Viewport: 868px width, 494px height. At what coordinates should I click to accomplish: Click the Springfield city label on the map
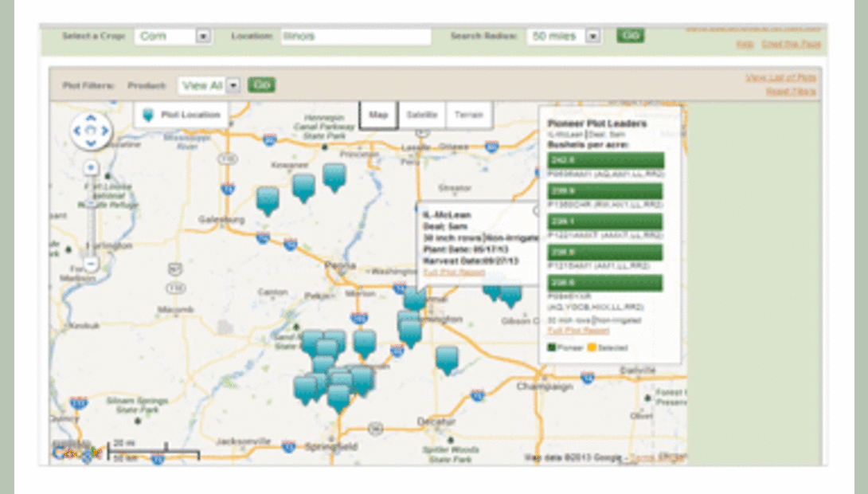pos(331,446)
